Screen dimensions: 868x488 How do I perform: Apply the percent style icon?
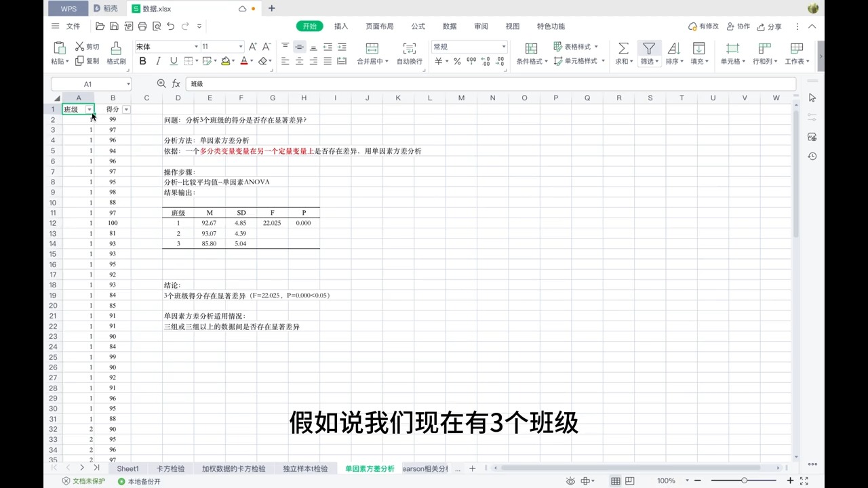[456, 61]
